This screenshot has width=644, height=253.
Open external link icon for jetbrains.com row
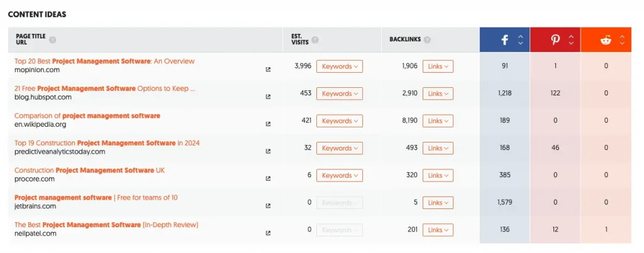268,206
